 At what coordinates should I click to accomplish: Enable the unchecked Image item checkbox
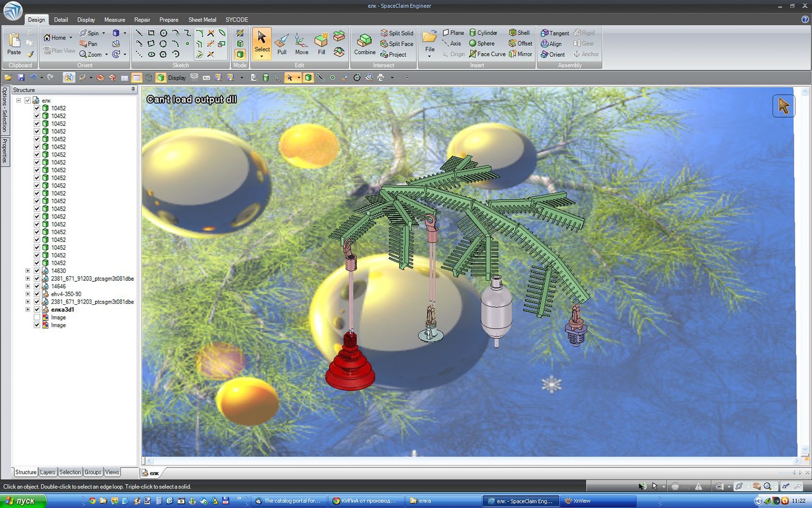coord(37,317)
